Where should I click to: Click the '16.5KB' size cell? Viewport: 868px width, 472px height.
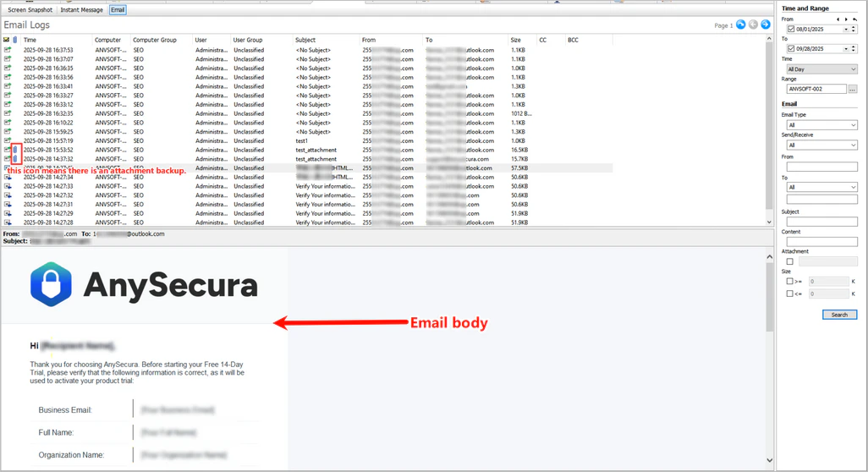[x=519, y=150]
